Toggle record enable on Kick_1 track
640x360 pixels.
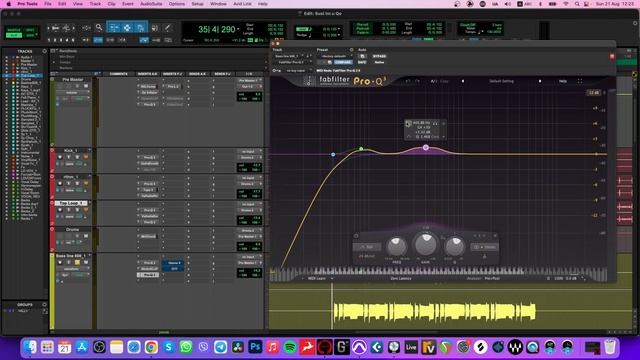(x=60, y=157)
